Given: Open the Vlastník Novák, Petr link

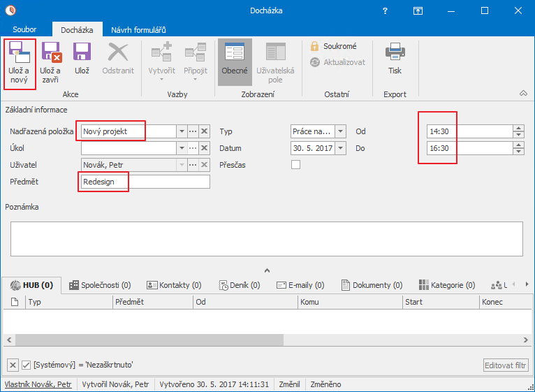Looking at the screenshot, I should (38, 384).
